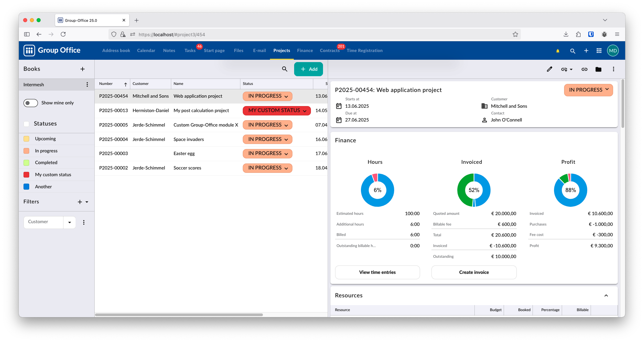Click the edit pencil icon in project toolbar

(x=549, y=69)
